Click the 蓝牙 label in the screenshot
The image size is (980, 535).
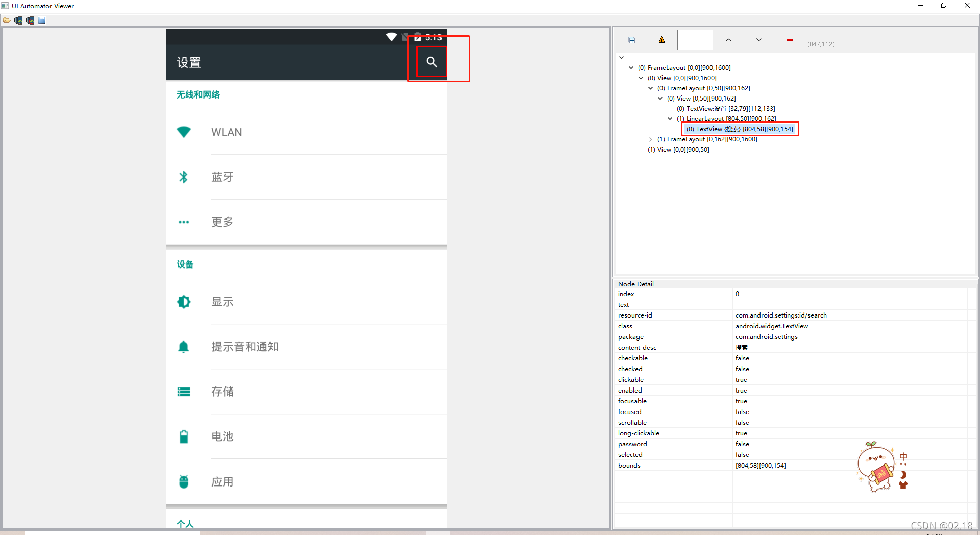[223, 177]
